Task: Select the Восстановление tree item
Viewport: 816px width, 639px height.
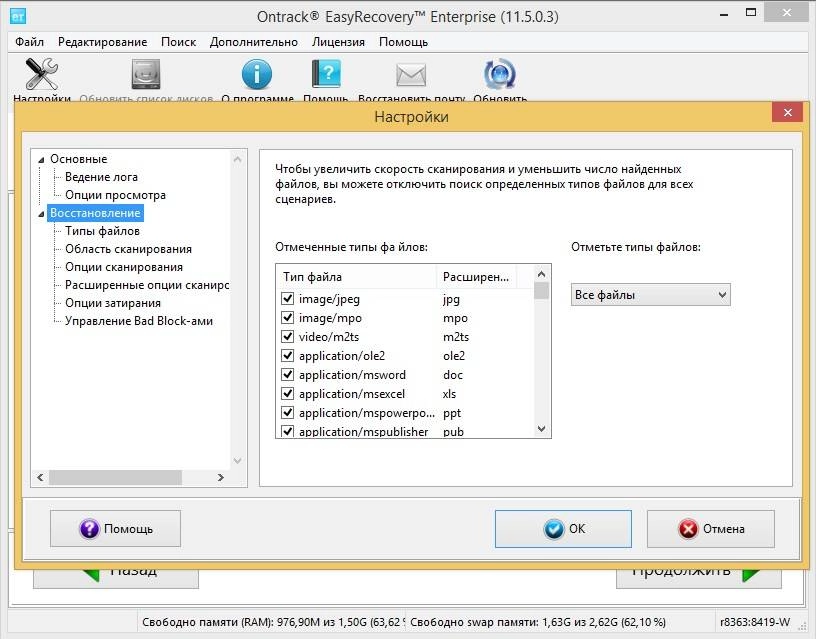Action: point(95,213)
